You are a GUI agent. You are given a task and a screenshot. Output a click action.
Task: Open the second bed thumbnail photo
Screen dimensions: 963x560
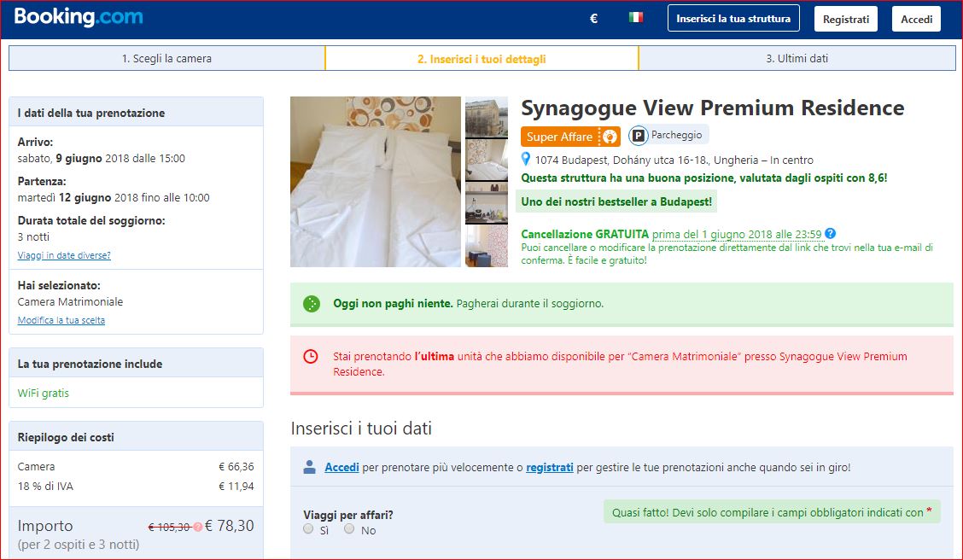(487, 160)
